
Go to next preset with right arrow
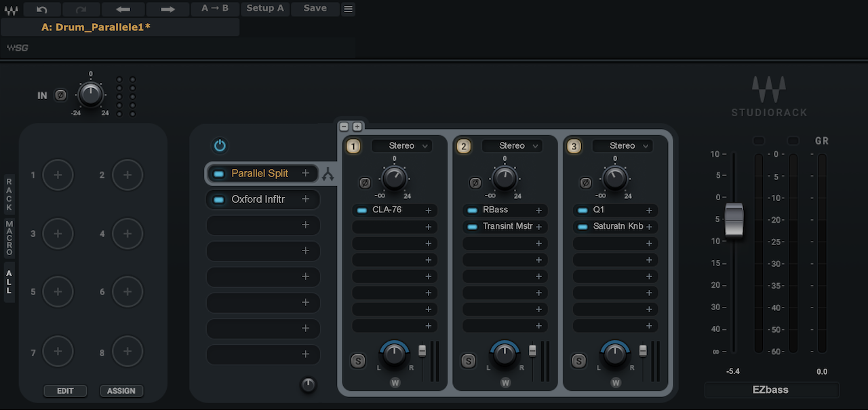pos(167,9)
